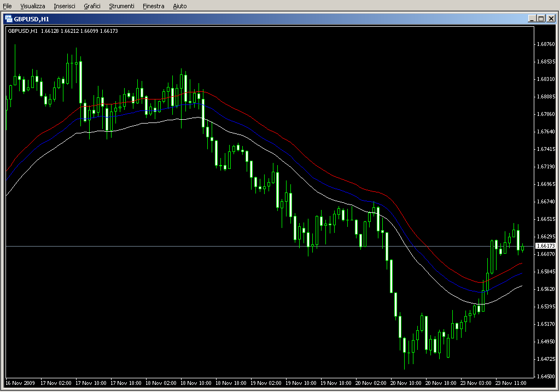Click time axis label 18 Nov 02:00

coord(161,383)
